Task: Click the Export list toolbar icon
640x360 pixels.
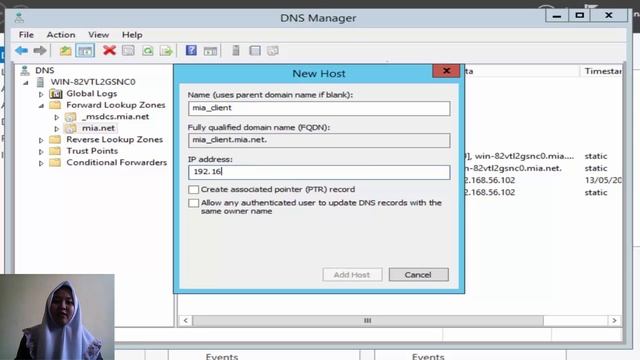Action: pyautogui.click(x=166, y=51)
